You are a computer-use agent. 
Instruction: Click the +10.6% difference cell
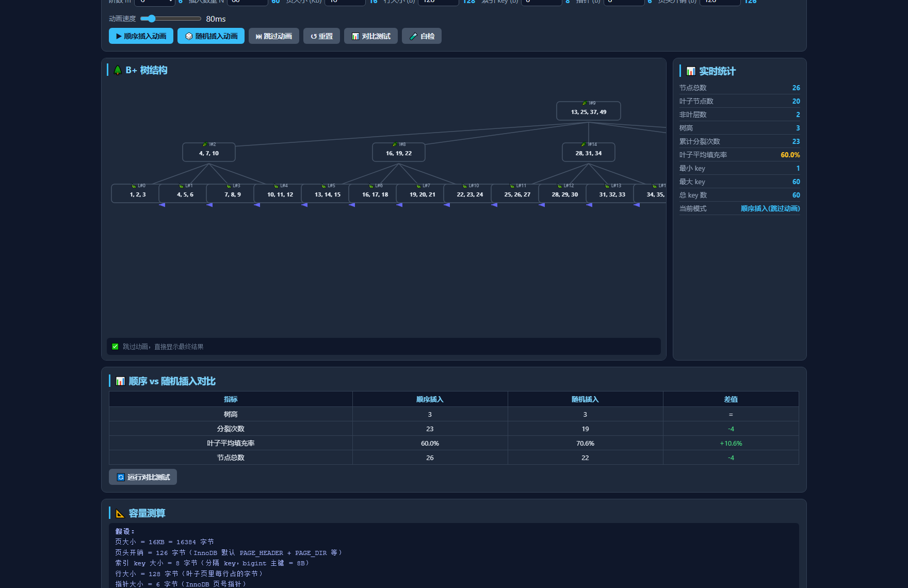point(731,443)
